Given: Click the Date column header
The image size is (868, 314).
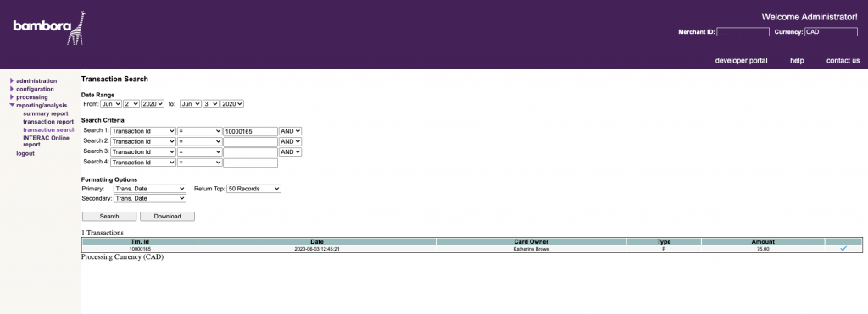Looking at the screenshot, I should pyautogui.click(x=317, y=241).
